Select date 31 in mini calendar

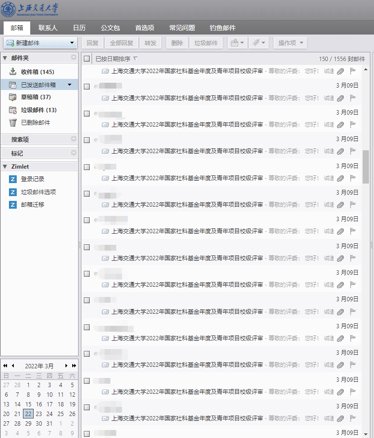click(x=50, y=423)
